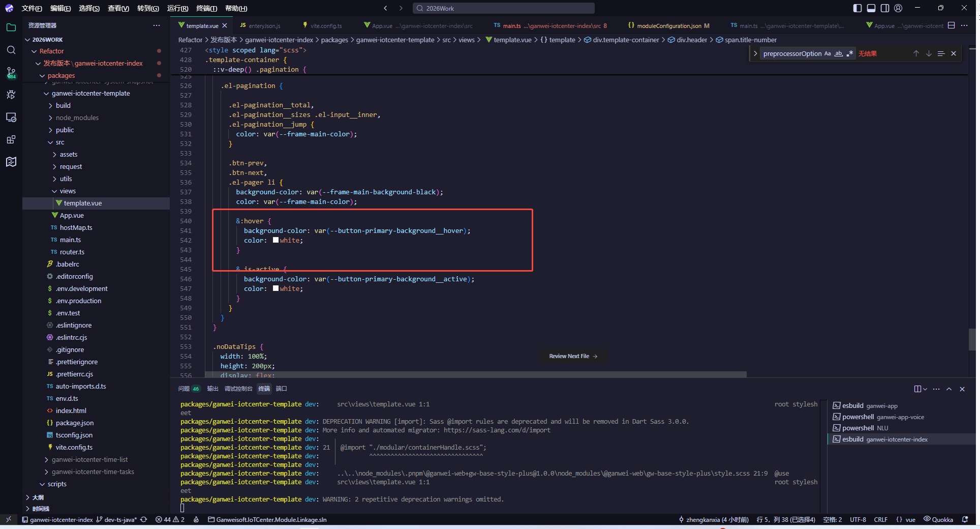Toggle Match Case in find widget
This screenshot has height=529, width=980.
[828, 53]
